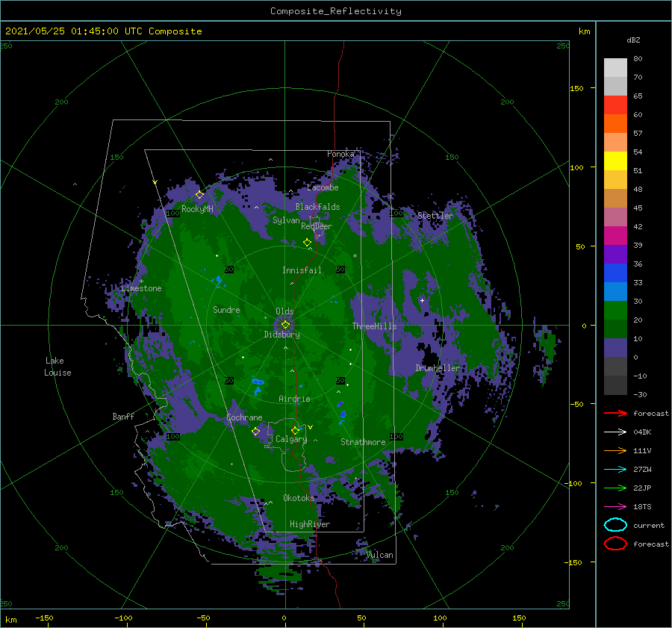The image size is (672, 628).
Task: Click the Composite_Reflectivity title
Action: (x=335, y=11)
